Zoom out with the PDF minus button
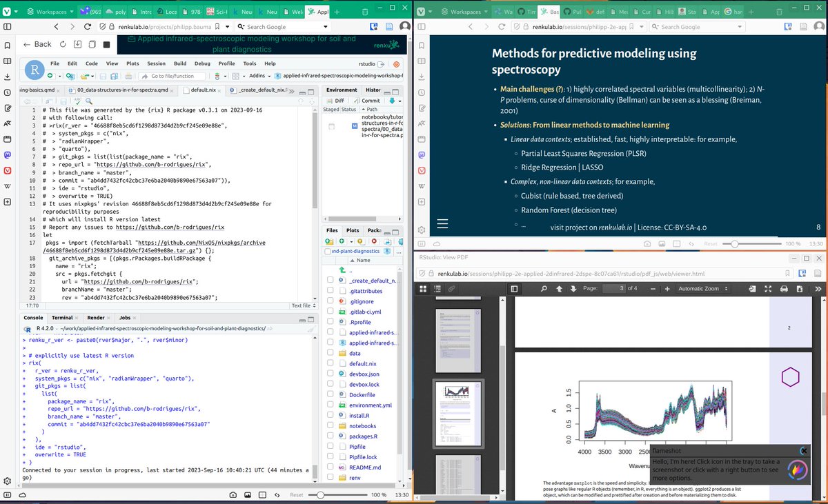Screen dimensions: 828x504 pyautogui.click(x=653, y=289)
